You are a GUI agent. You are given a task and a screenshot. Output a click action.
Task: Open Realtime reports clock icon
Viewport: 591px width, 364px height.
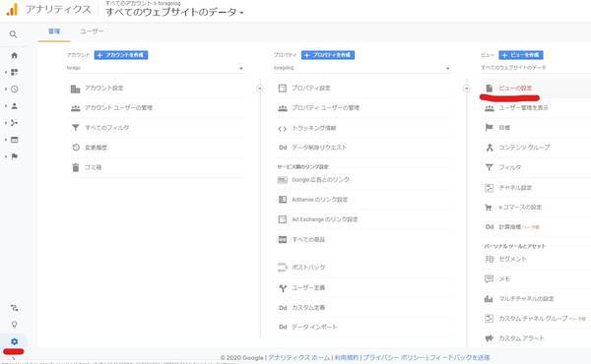[15, 90]
